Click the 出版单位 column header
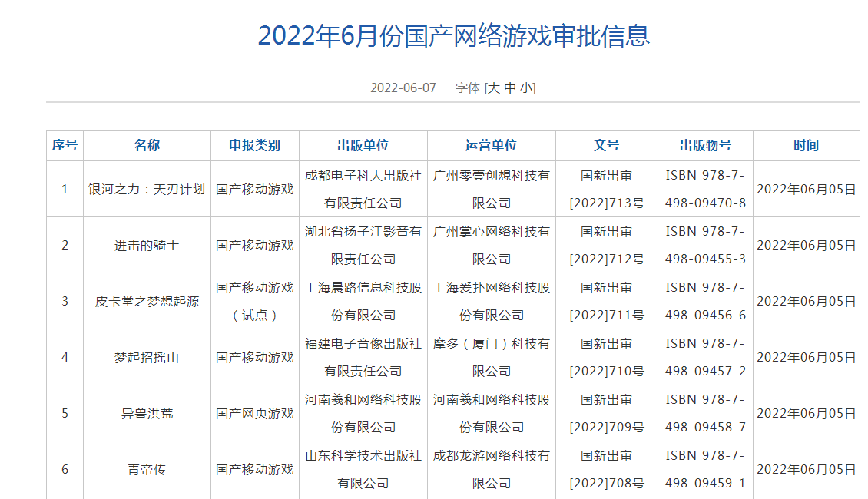 tap(363, 145)
